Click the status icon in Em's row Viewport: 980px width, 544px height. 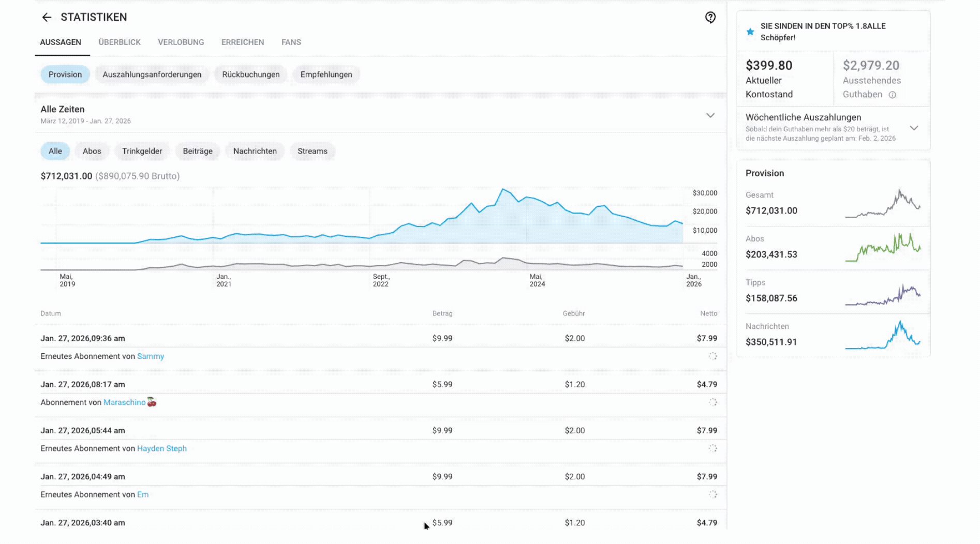pos(712,494)
